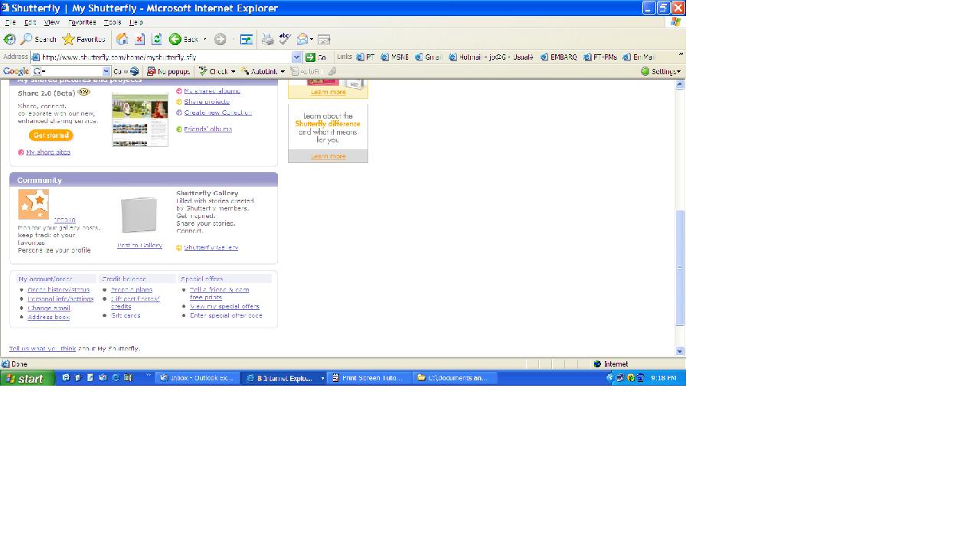Click the Print icon in the toolbar
Viewport: 980px width, 551px height.
267,39
